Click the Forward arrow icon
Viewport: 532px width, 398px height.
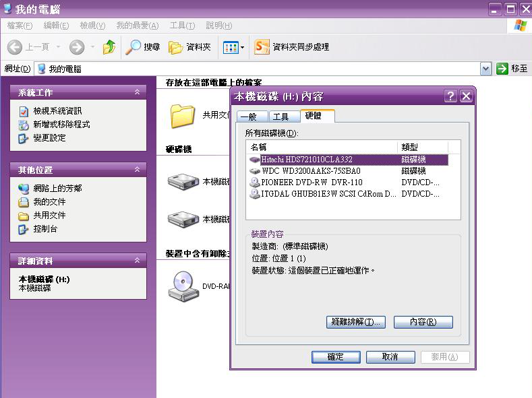(x=77, y=46)
